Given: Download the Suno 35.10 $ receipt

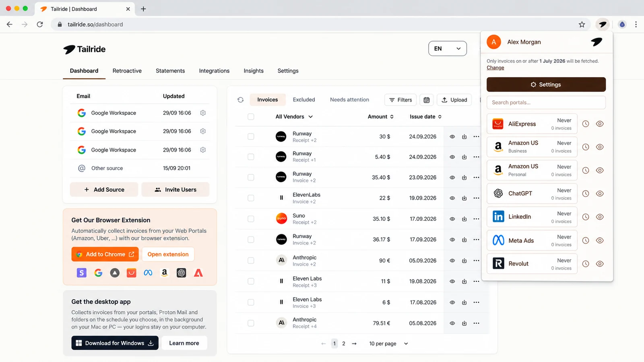Looking at the screenshot, I should pos(464,219).
